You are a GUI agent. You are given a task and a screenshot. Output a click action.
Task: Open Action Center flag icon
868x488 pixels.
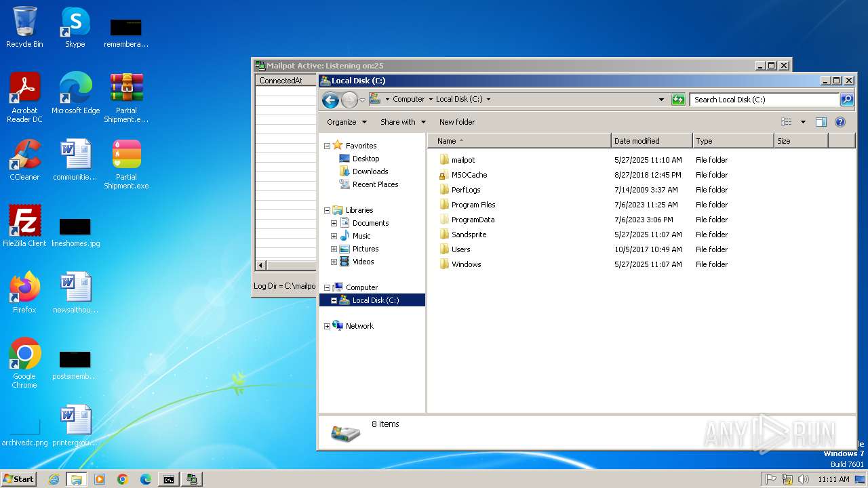pyautogui.click(x=771, y=479)
